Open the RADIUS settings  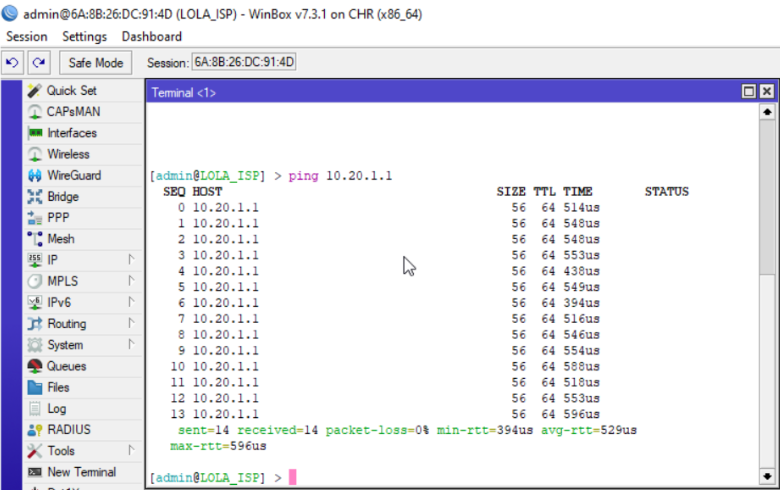tap(68, 429)
